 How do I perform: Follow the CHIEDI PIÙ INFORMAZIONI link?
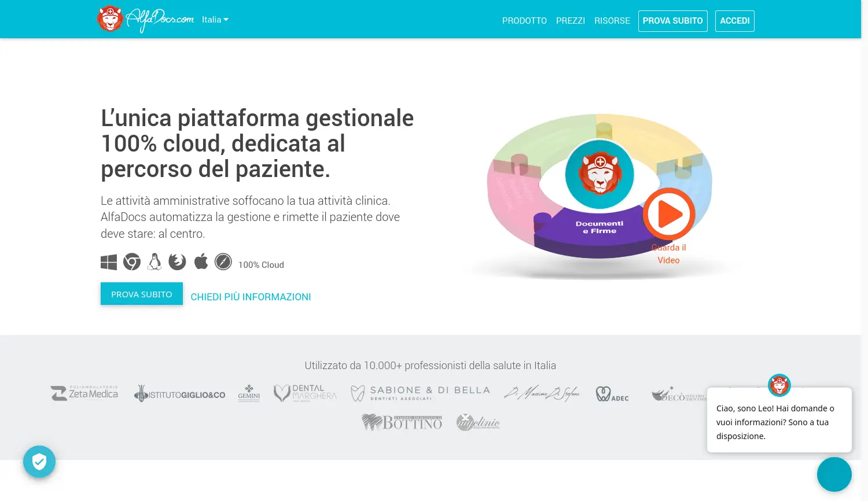[251, 297]
